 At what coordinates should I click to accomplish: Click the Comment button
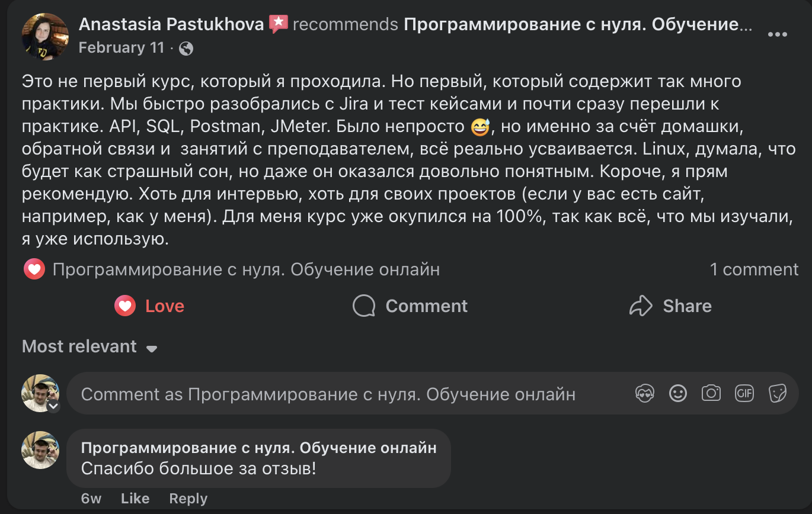click(x=409, y=306)
